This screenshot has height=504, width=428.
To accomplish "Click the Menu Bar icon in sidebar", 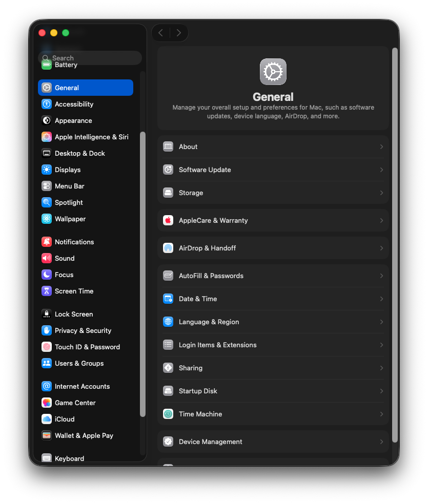I will [47, 186].
